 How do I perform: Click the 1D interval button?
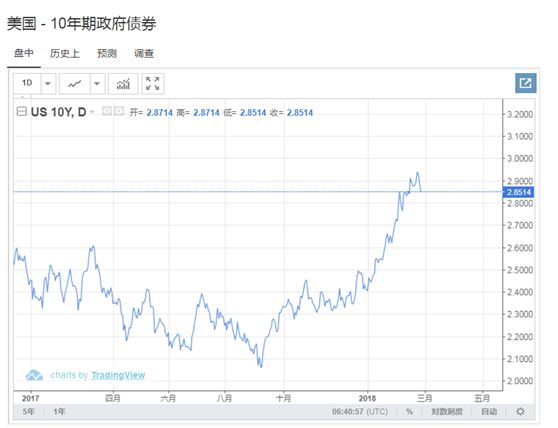(x=27, y=83)
